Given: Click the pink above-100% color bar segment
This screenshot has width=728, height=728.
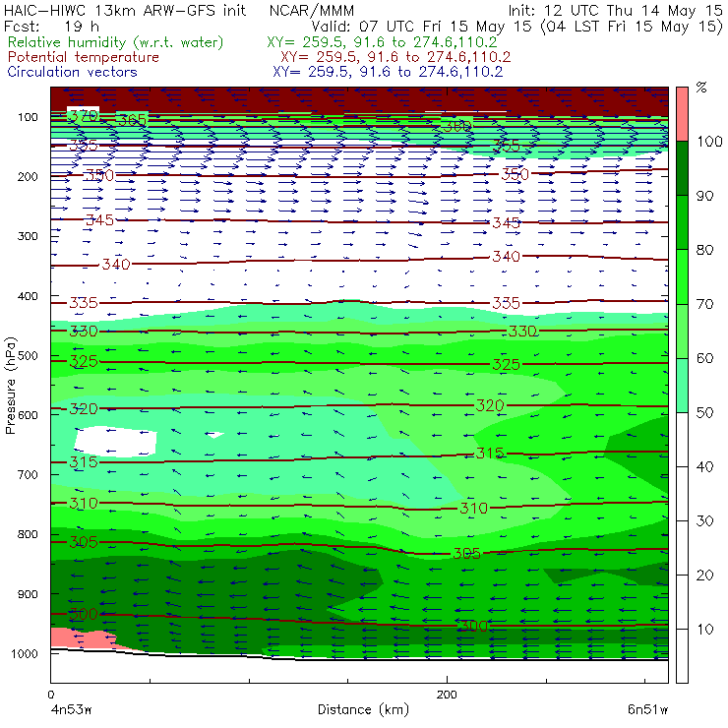Looking at the screenshot, I should click(682, 114).
